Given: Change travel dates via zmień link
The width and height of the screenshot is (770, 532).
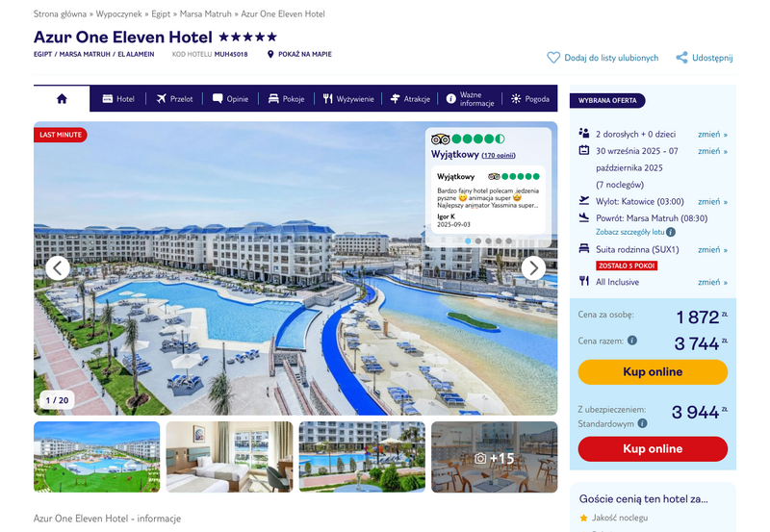Looking at the screenshot, I should coord(712,151).
